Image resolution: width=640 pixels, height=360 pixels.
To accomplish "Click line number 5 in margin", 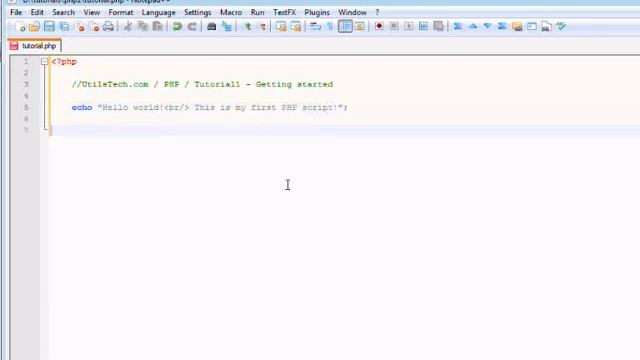I will [x=26, y=107].
